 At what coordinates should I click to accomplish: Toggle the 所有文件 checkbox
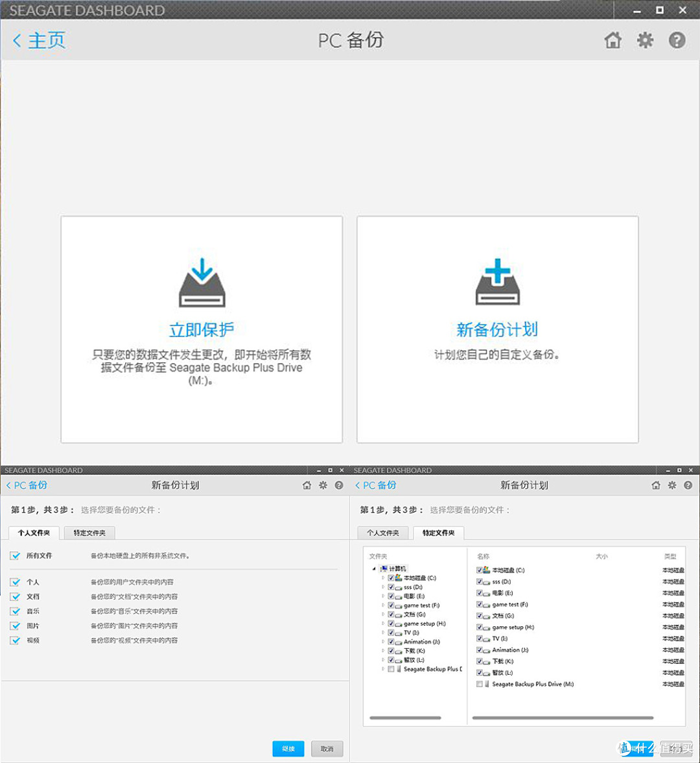pyautogui.click(x=15, y=556)
